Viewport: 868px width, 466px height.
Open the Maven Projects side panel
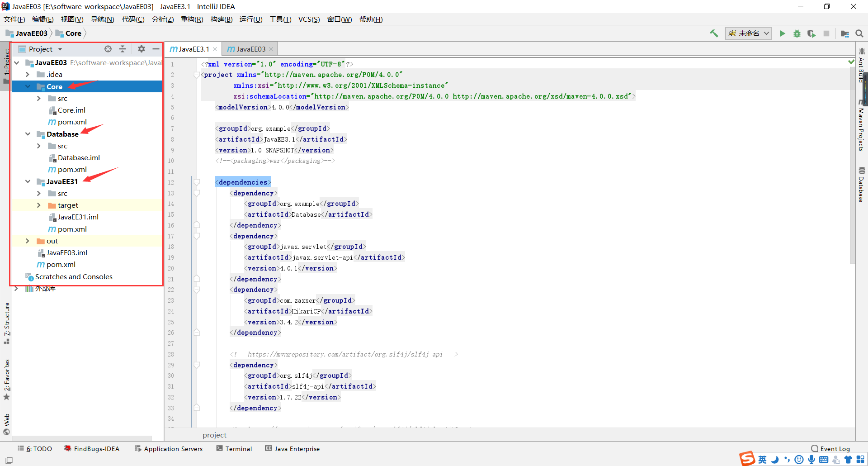[x=861, y=126]
